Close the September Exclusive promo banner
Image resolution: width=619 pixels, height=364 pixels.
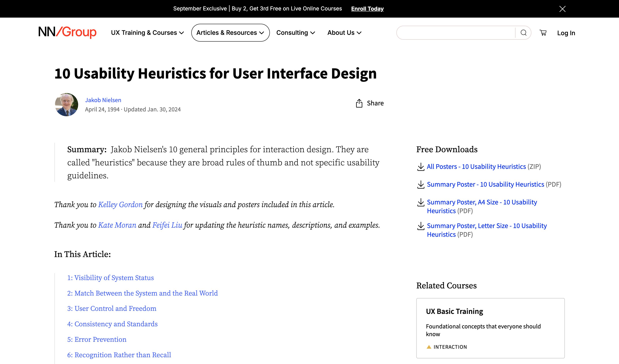tap(562, 9)
